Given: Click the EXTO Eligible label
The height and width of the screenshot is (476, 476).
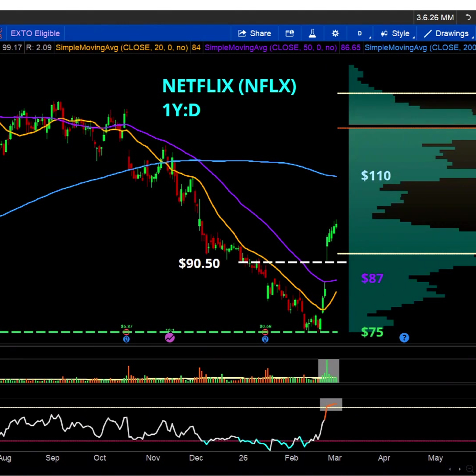Looking at the screenshot, I should click(x=35, y=33).
